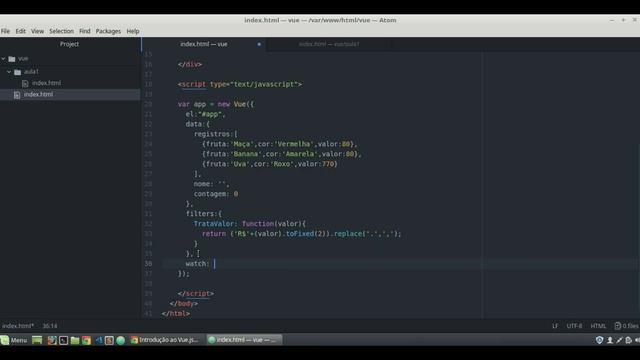Launch Sublime Text from taskbar

tap(109, 340)
